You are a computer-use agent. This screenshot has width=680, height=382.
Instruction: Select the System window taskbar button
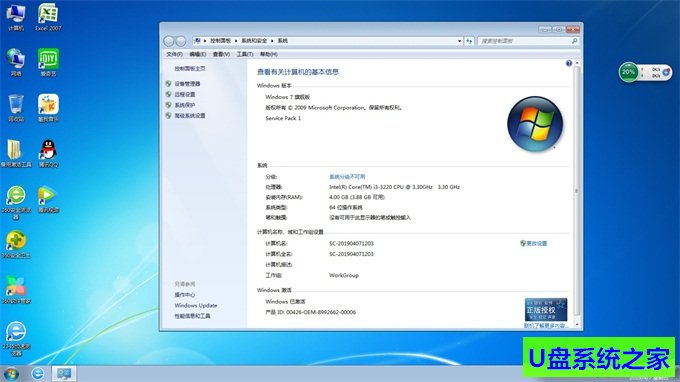tap(64, 374)
